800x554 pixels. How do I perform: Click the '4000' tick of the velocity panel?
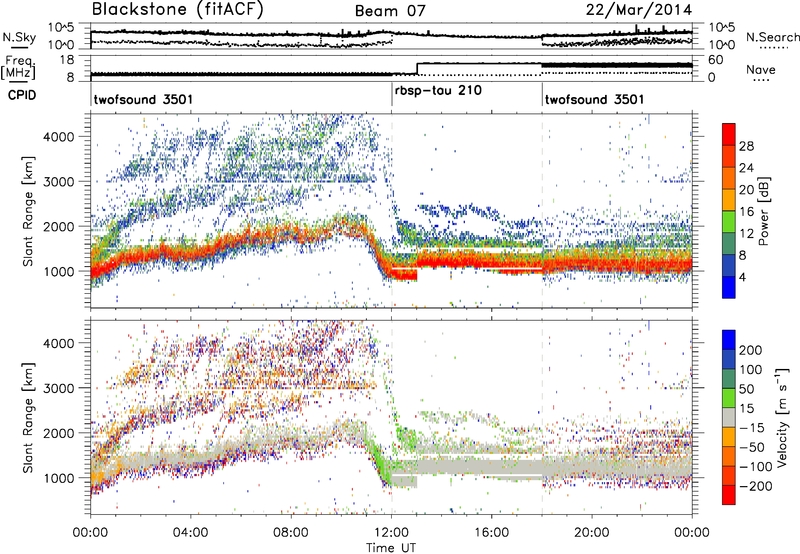click(58, 343)
